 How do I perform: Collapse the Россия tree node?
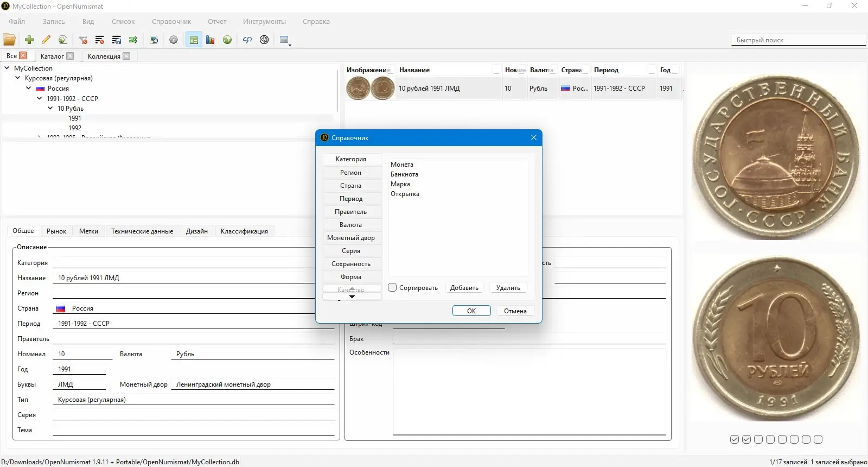pos(29,88)
